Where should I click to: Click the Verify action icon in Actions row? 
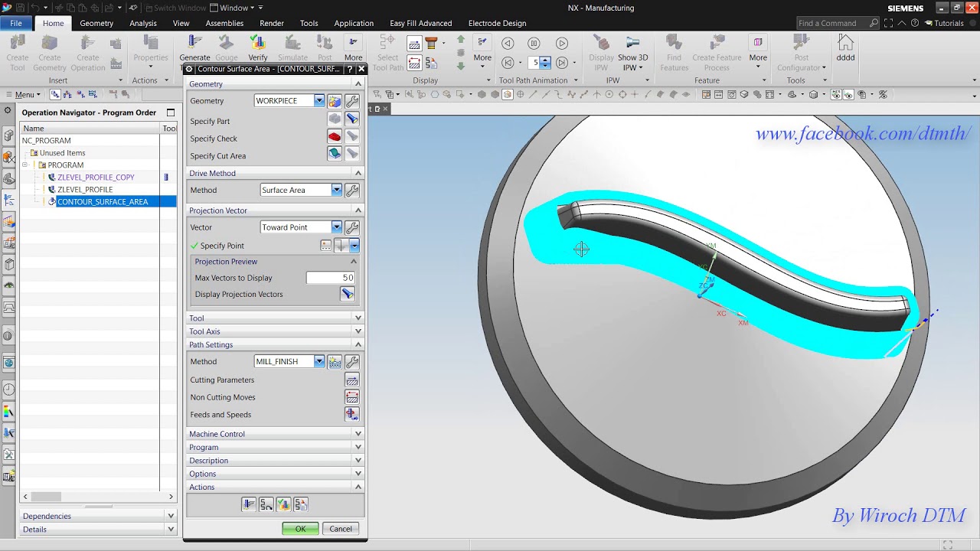[283, 504]
